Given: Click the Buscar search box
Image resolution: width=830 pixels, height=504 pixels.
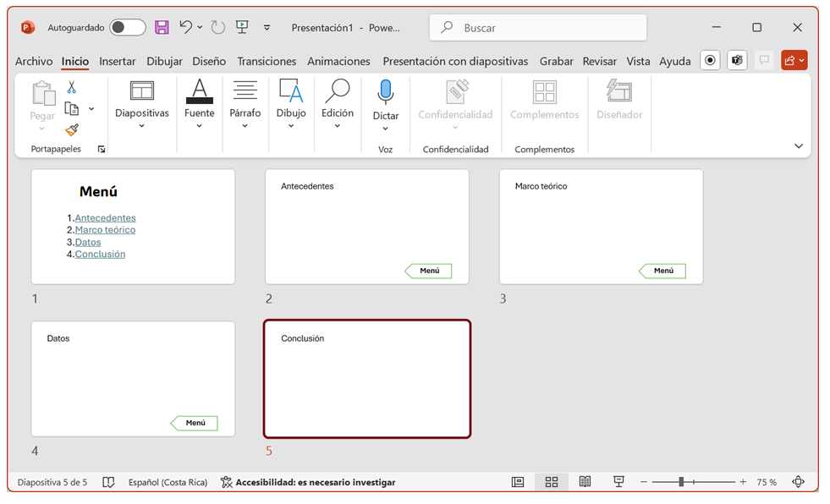Looking at the screenshot, I should point(538,28).
